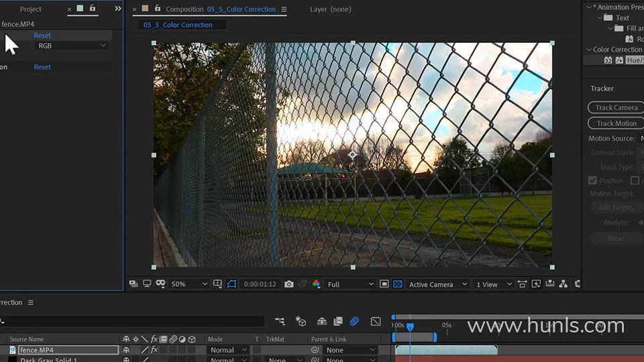This screenshot has height=362, width=644.
Task: Open the 3D glasses mask visibility icon
Action: (160, 284)
